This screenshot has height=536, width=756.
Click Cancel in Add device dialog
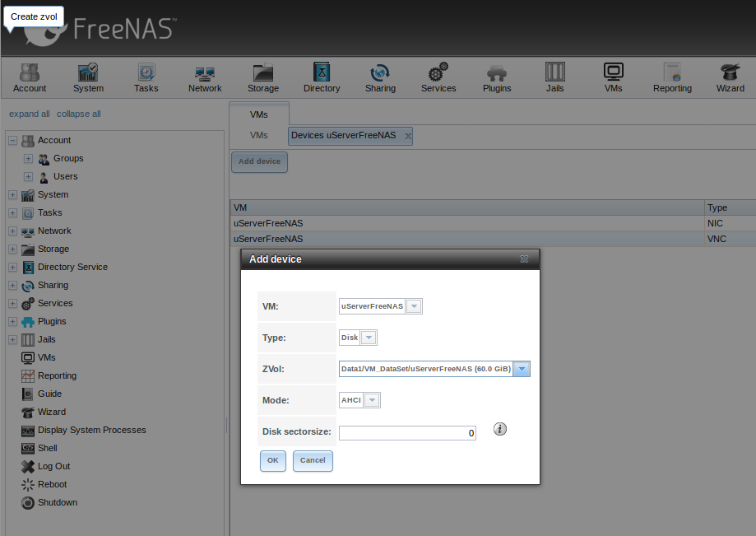click(313, 461)
